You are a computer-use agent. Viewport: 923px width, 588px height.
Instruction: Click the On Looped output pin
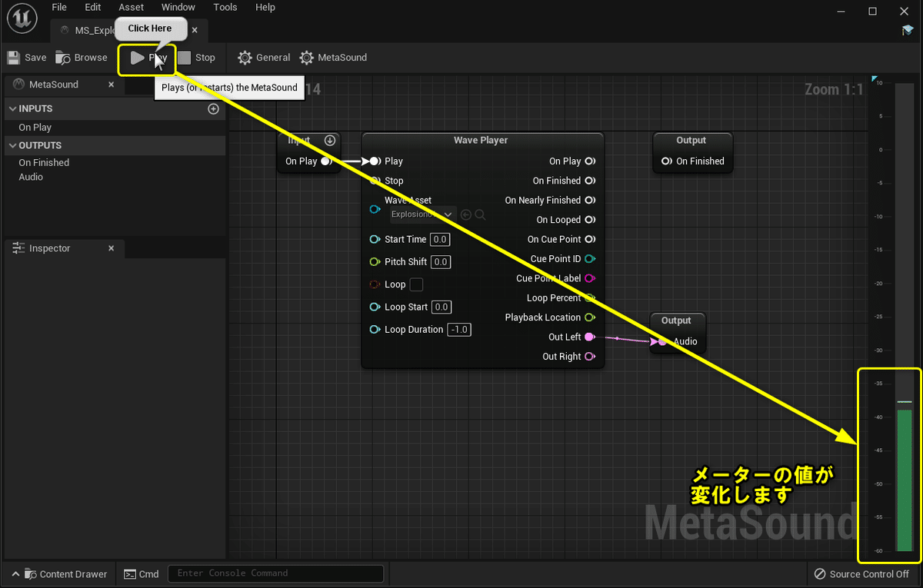point(590,220)
